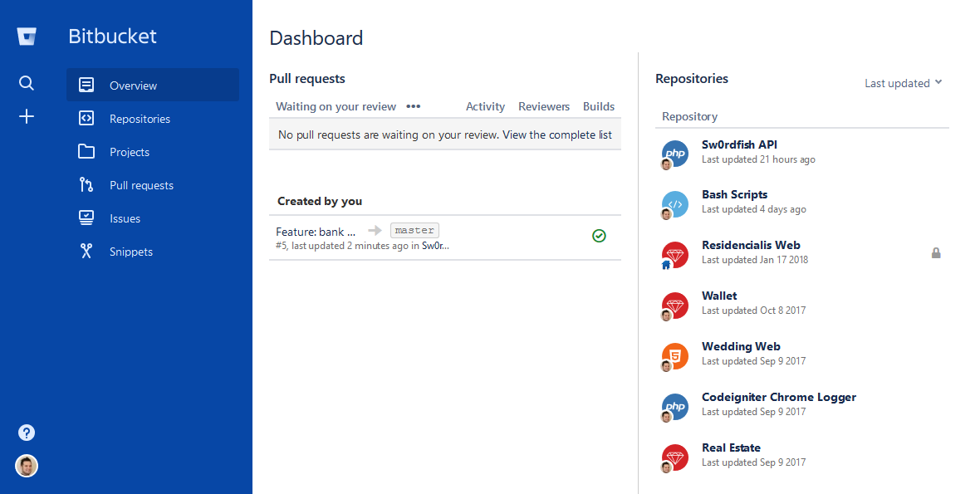Image resolution: width=980 pixels, height=494 pixels.
Task: Open the Last updated sort dropdown
Action: pos(903,83)
